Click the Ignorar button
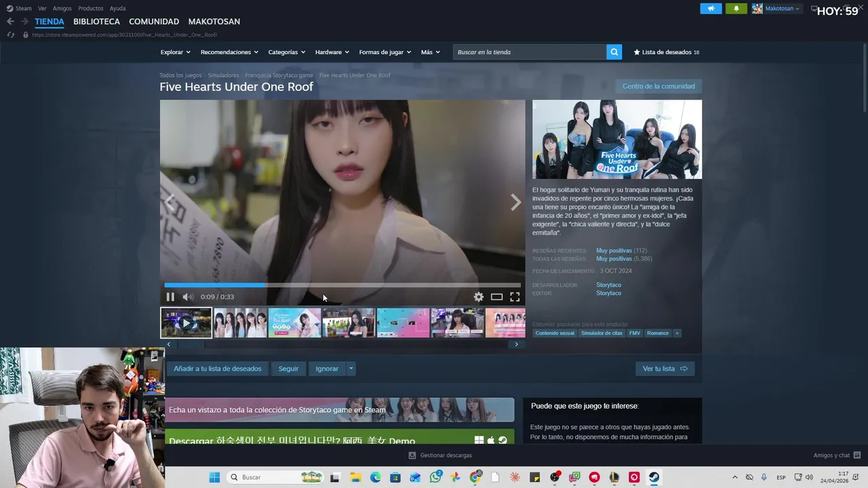868x488 pixels. point(327,369)
